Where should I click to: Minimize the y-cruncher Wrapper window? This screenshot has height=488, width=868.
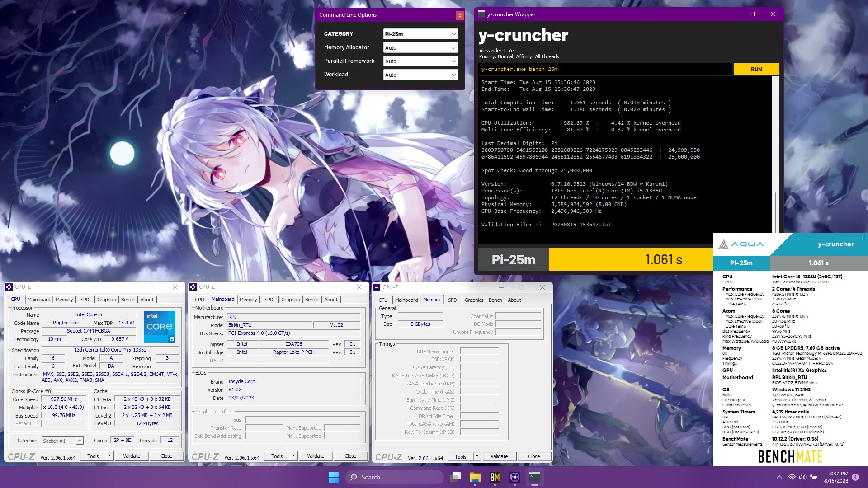click(731, 14)
